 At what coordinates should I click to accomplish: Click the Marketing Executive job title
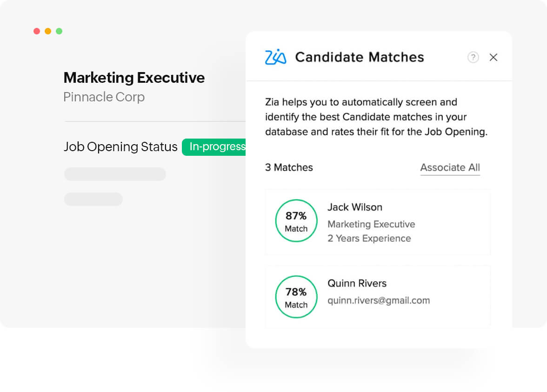coord(134,77)
